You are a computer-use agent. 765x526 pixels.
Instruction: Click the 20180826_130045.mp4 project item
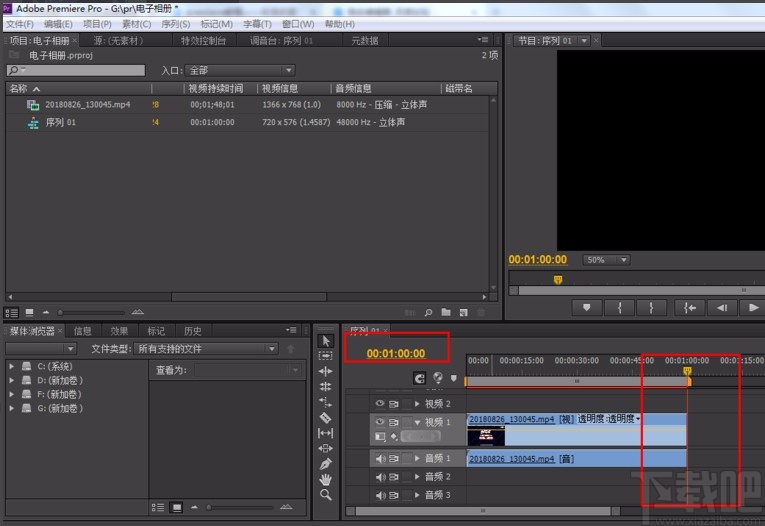click(88, 104)
